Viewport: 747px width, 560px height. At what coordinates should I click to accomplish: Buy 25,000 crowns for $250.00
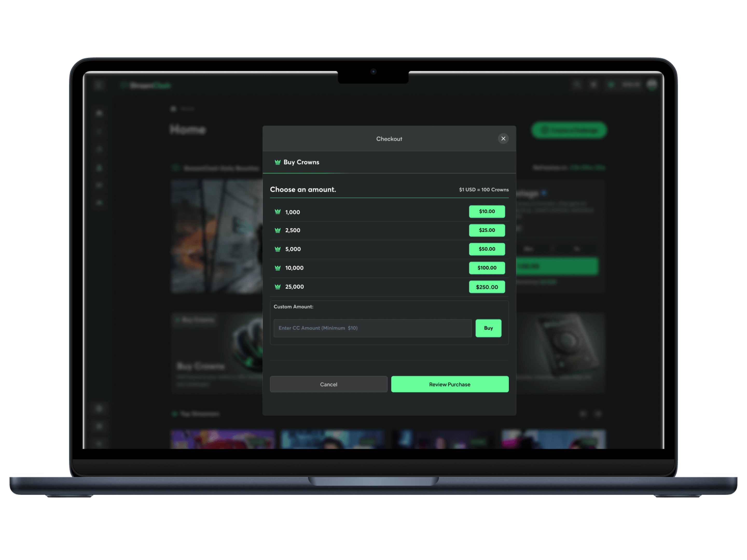coord(487,287)
